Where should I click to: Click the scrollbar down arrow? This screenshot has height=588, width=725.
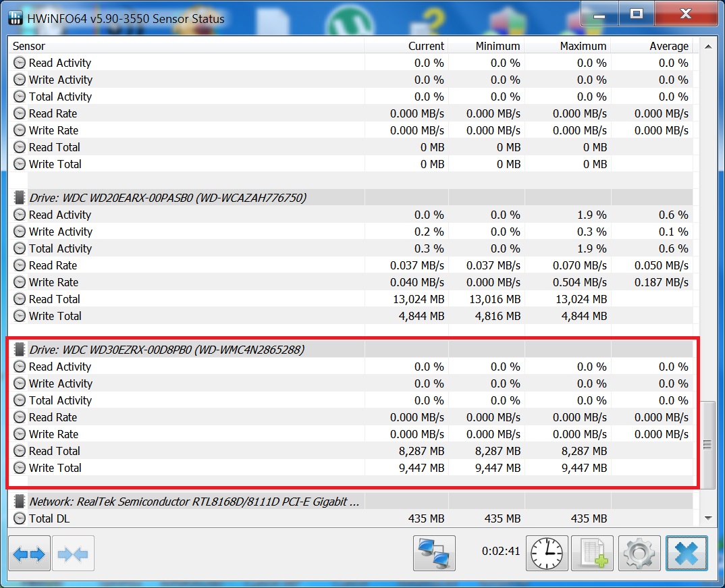pyautogui.click(x=708, y=518)
